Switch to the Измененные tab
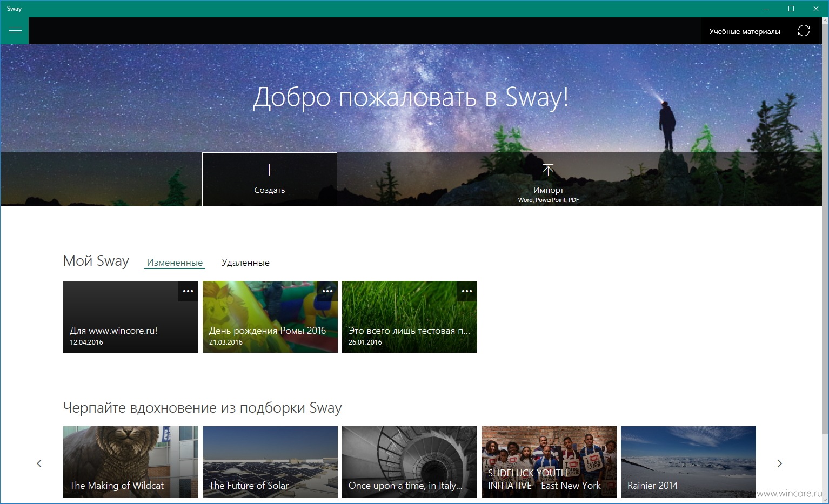Screen dimensions: 829x504 point(175,263)
